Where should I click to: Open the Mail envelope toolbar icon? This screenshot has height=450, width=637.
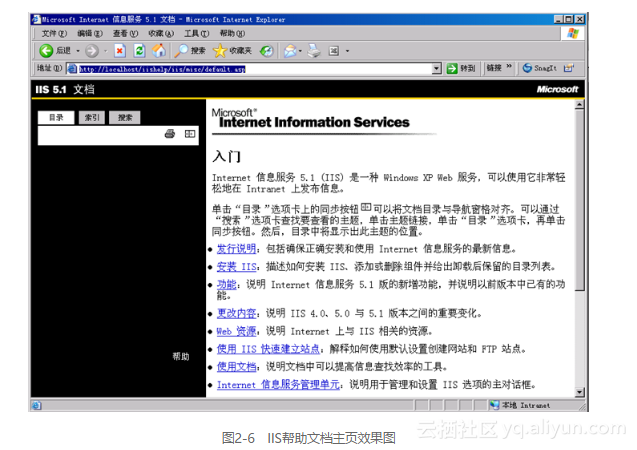(290, 51)
